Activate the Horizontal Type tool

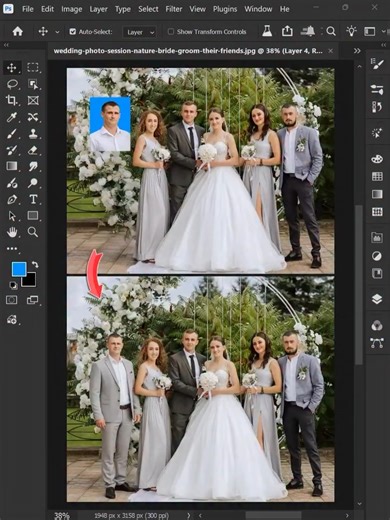[33, 199]
